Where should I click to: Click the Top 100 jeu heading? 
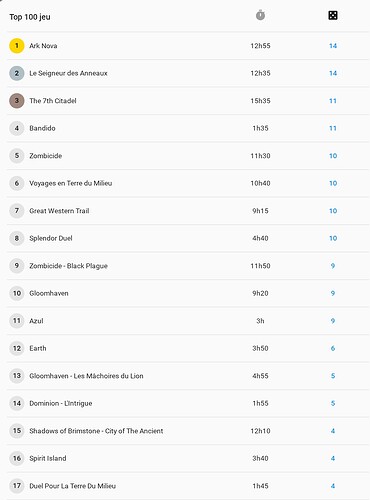tap(30, 17)
